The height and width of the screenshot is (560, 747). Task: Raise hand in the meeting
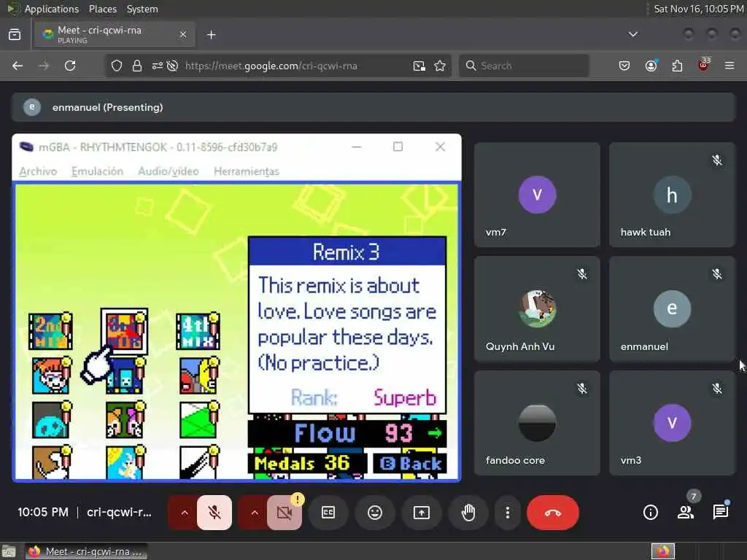pyautogui.click(x=468, y=513)
